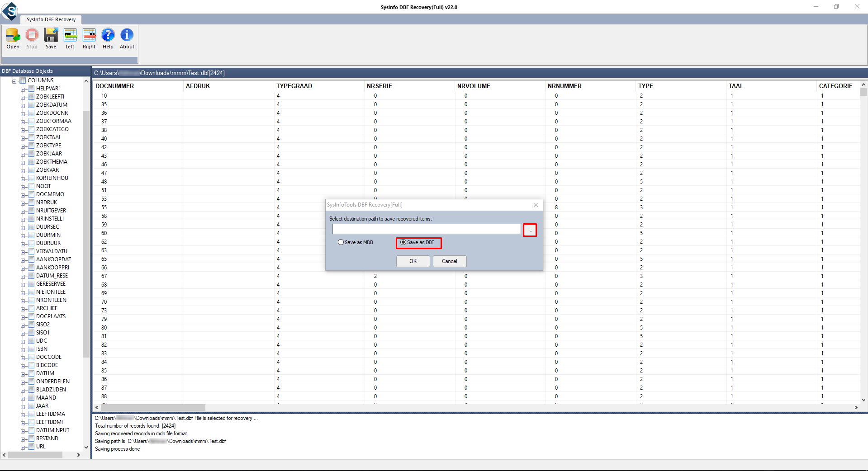Collapse the COLUMNS tree node
The height and width of the screenshot is (471, 868).
(14, 81)
